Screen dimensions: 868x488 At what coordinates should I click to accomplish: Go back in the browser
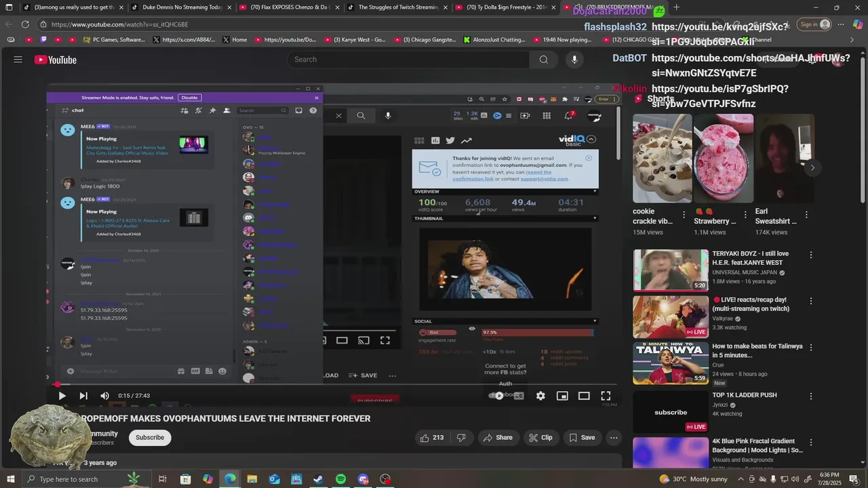point(9,24)
